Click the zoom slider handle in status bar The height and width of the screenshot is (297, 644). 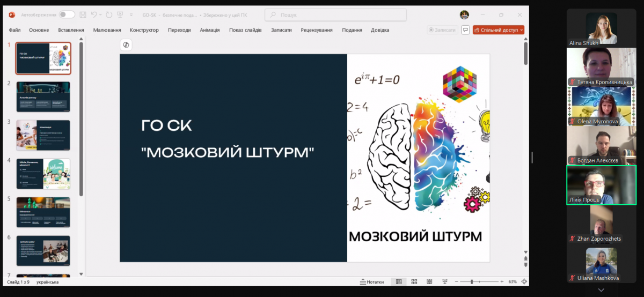(471, 281)
